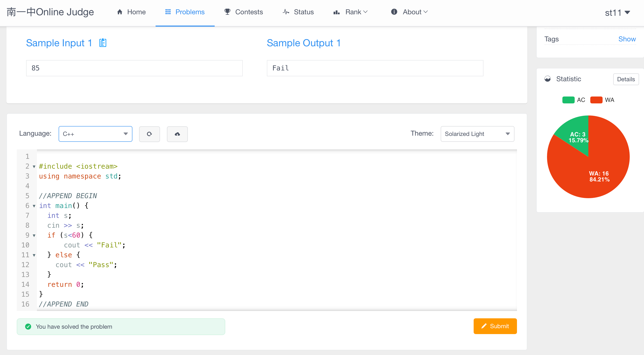Viewport: 644px width, 355px height.
Task: Click line number 14 in gutter
Action: tap(25, 285)
